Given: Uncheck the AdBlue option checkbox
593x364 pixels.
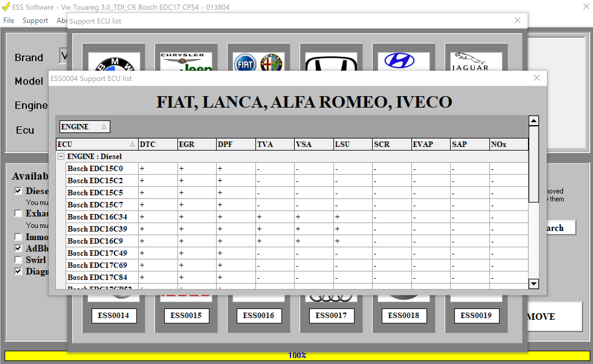Looking at the screenshot, I should [18, 248].
